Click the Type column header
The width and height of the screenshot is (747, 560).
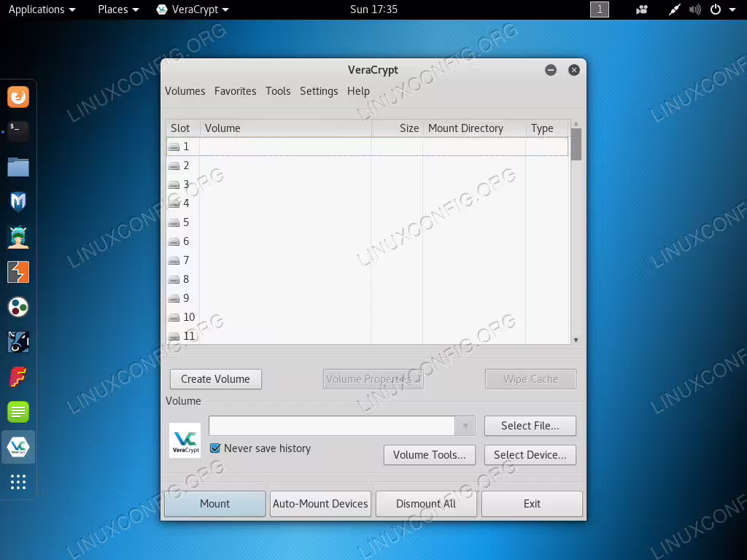pyautogui.click(x=547, y=128)
